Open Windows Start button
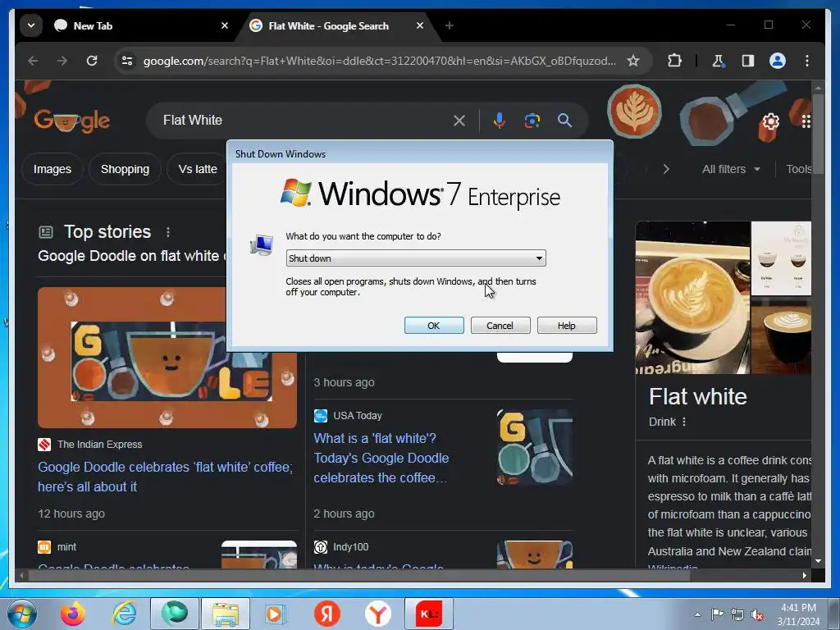840x630 pixels. [x=22, y=614]
